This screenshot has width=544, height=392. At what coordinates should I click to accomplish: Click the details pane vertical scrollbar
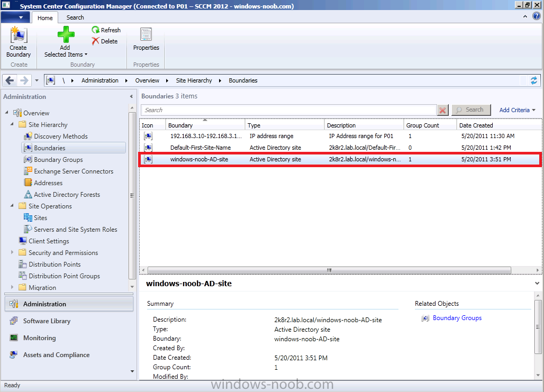pyautogui.click(x=538, y=327)
